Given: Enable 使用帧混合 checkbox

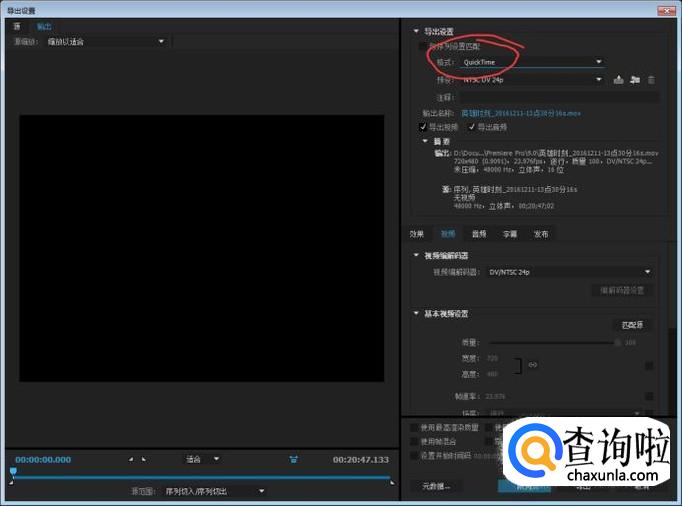Looking at the screenshot, I should (414, 442).
